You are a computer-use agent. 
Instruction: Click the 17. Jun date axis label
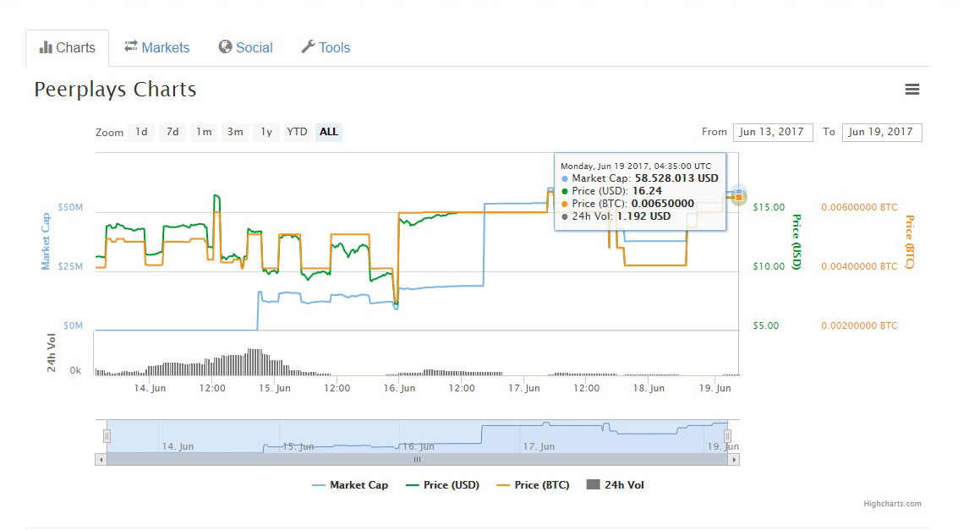(x=523, y=388)
